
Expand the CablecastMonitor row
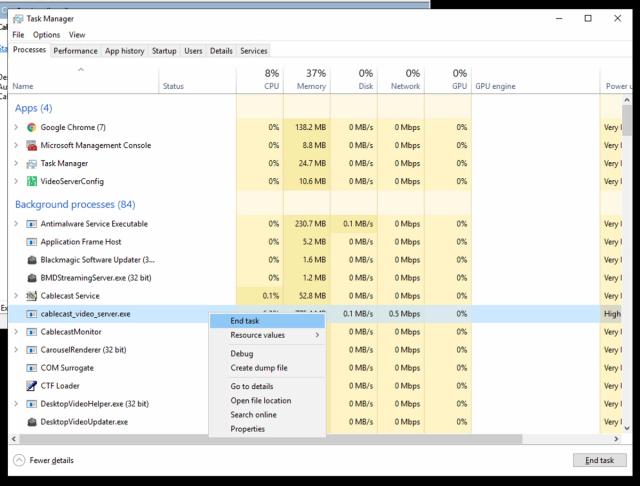point(16,331)
